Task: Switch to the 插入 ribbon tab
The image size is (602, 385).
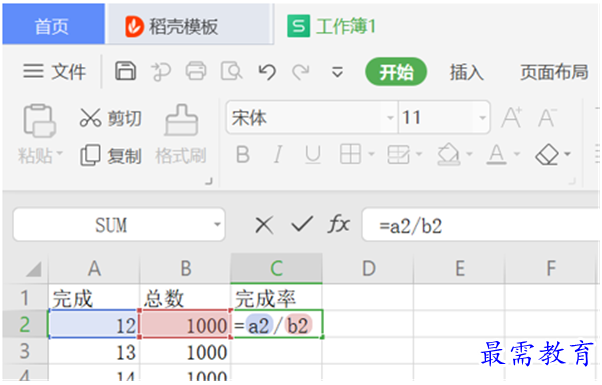Action: 466,72
